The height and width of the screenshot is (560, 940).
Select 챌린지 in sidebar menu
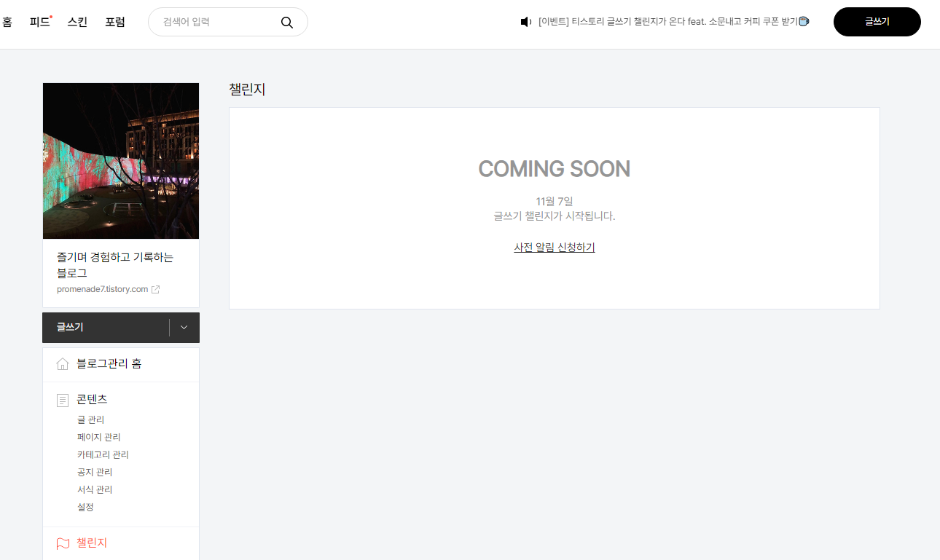(x=92, y=543)
